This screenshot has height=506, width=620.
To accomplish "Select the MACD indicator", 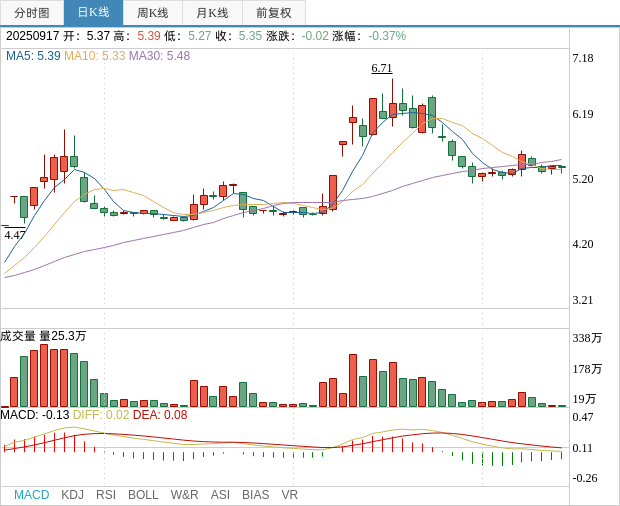I will pos(32,495).
